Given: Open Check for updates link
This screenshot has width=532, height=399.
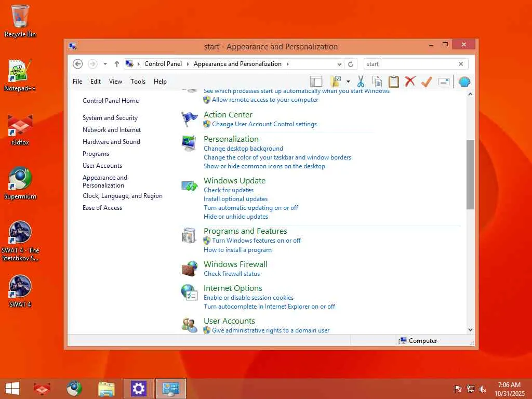Looking at the screenshot, I should 229,190.
